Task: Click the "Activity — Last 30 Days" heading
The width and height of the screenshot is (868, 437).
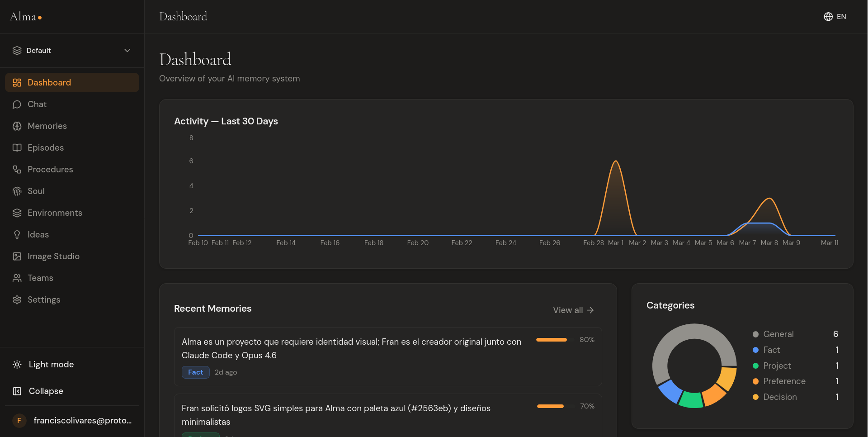Action: click(226, 121)
